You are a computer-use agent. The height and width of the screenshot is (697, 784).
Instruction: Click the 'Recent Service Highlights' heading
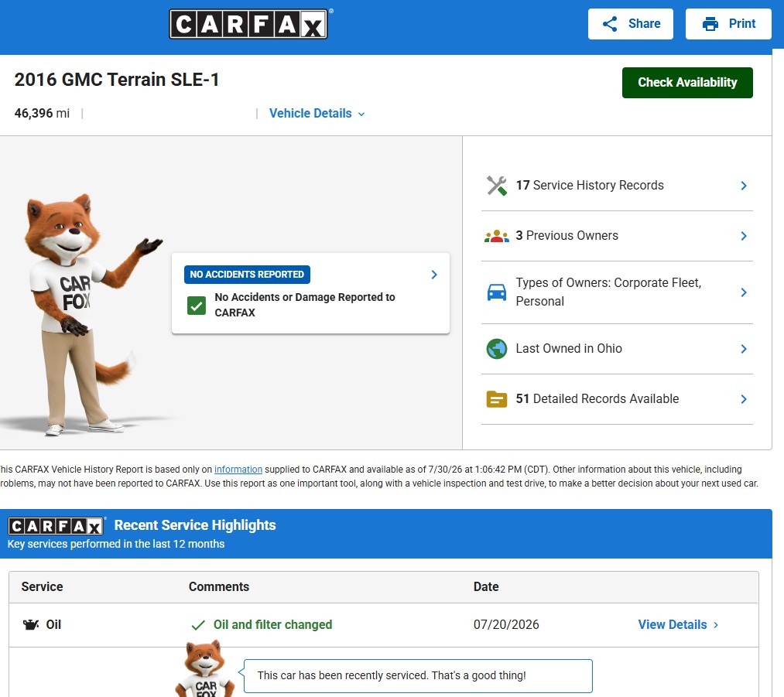click(x=195, y=525)
